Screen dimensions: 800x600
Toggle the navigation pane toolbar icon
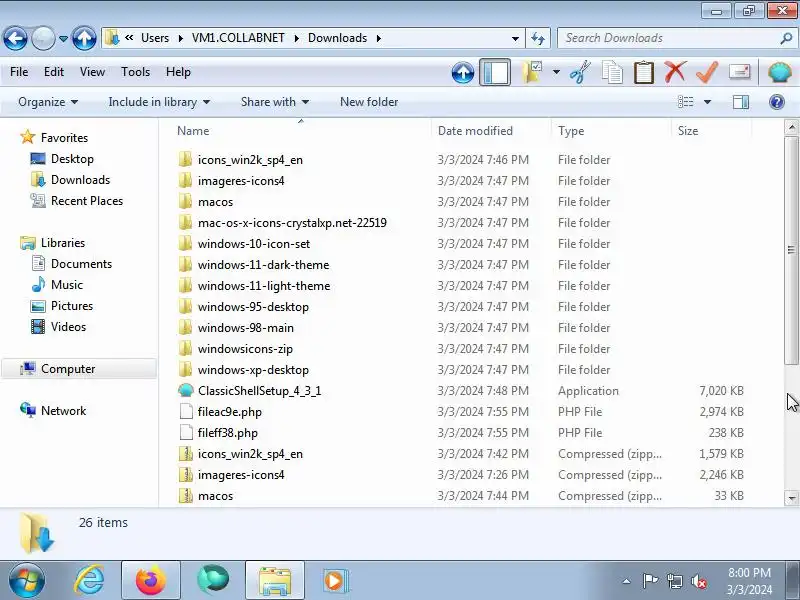coord(494,72)
